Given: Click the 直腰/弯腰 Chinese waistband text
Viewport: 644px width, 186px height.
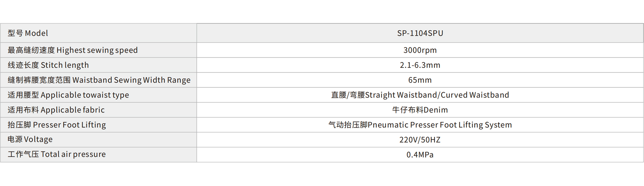Looking at the screenshot, I should point(347,95).
